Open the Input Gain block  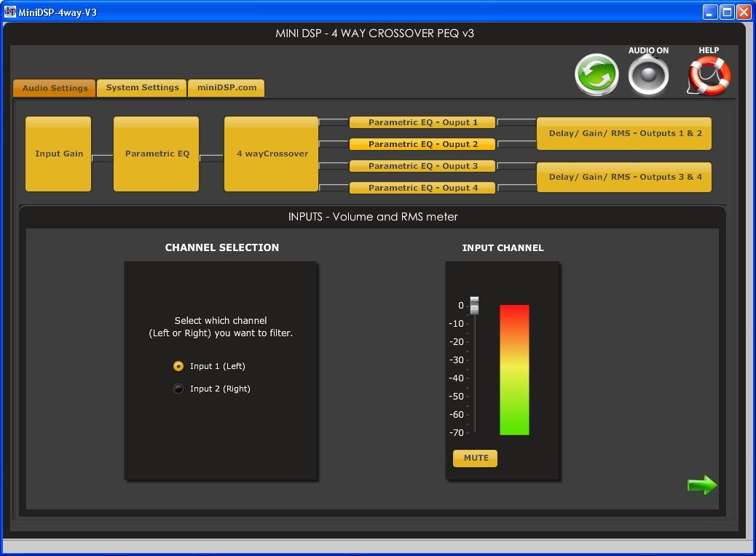click(x=58, y=154)
